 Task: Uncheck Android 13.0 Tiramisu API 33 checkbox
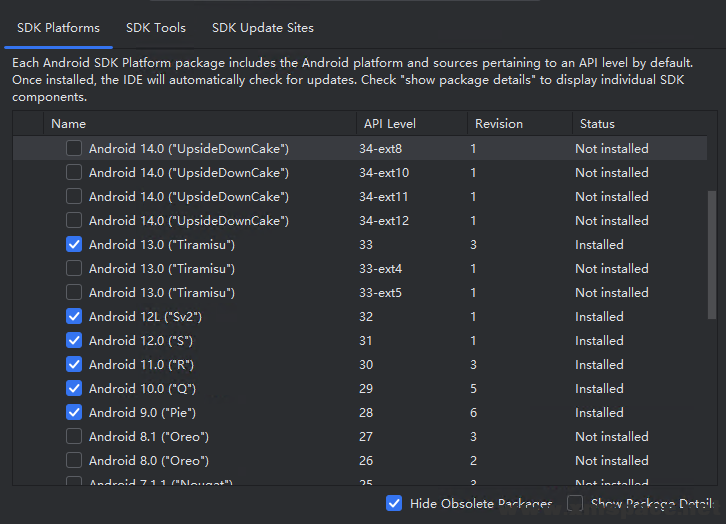tap(74, 244)
